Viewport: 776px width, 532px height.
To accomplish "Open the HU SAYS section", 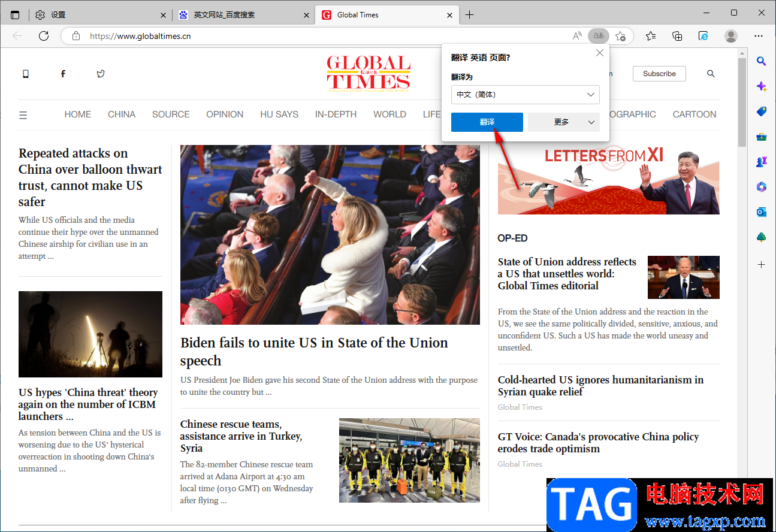I will click(279, 114).
